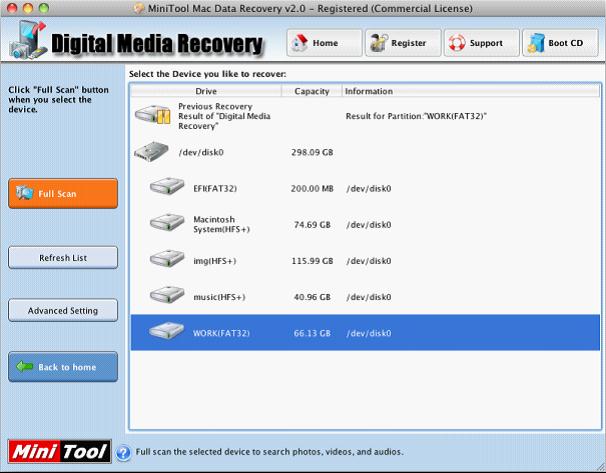Click the Digital Media Recovery logo icon

pos(28,40)
